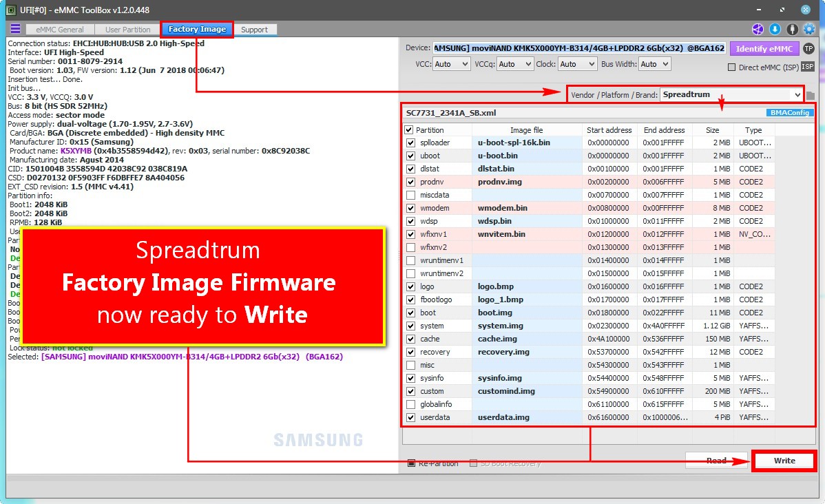Uncheck the userdata partition checkbox
The height and width of the screenshot is (504, 825).
(411, 418)
